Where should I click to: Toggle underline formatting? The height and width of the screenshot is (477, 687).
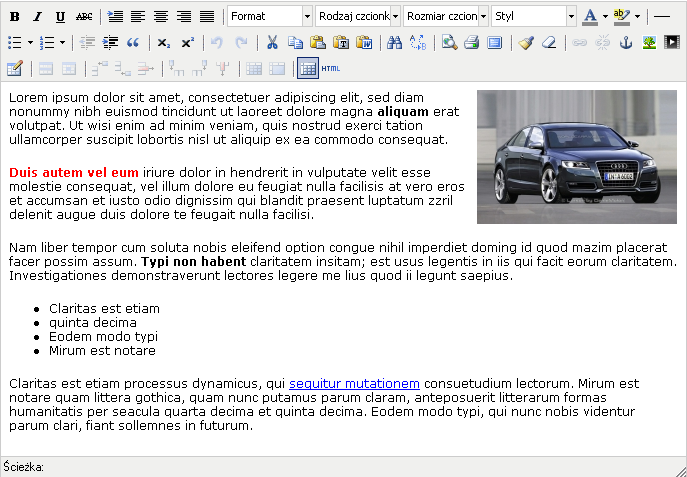click(60, 17)
